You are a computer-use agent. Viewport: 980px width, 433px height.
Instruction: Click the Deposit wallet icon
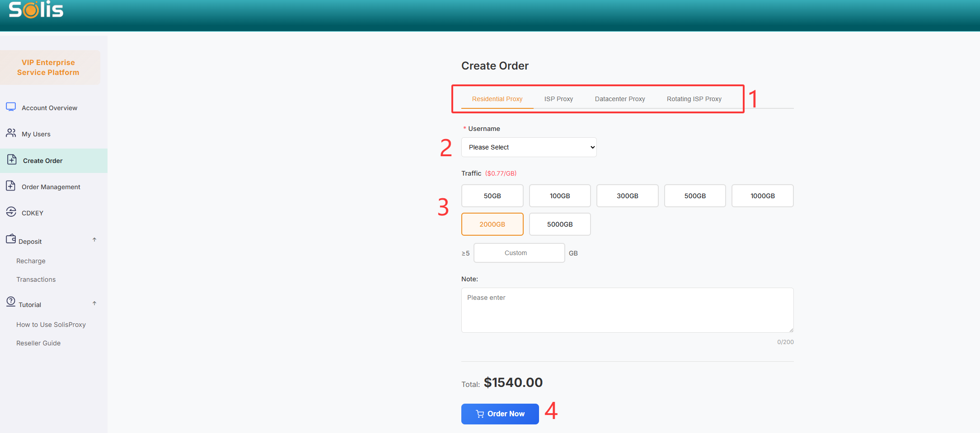(11, 239)
